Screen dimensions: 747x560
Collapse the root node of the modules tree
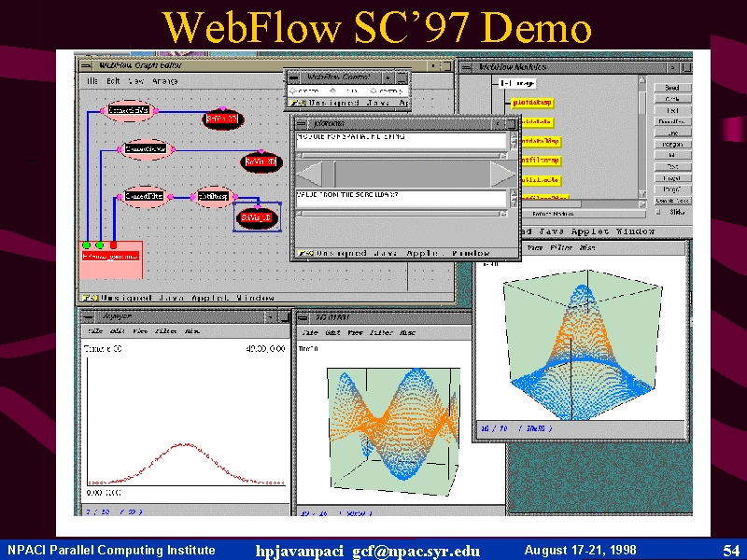[x=517, y=84]
